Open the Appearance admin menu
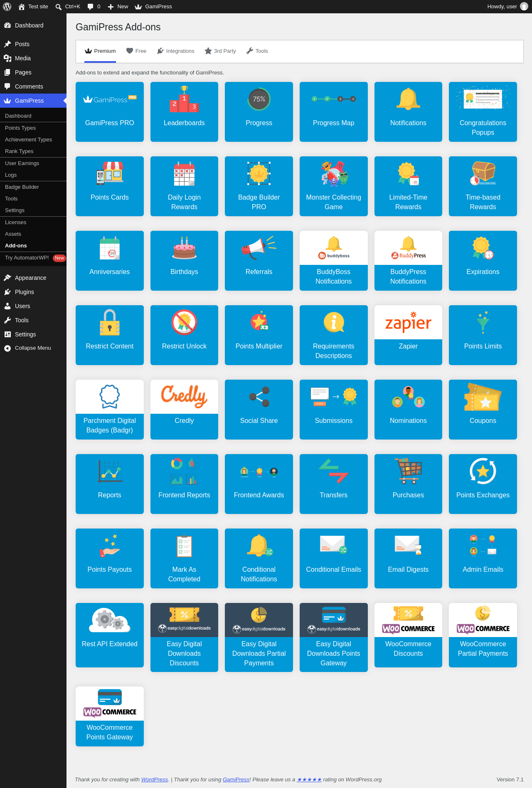 tap(33, 278)
